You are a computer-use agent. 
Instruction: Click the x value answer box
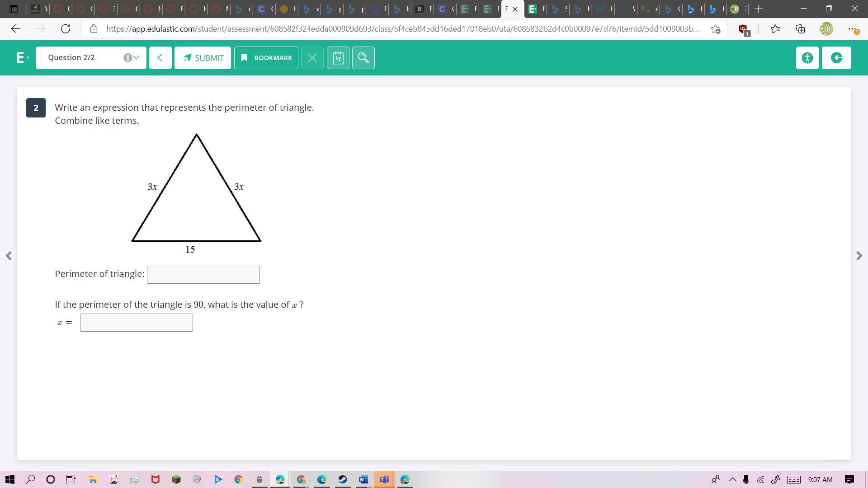point(136,323)
